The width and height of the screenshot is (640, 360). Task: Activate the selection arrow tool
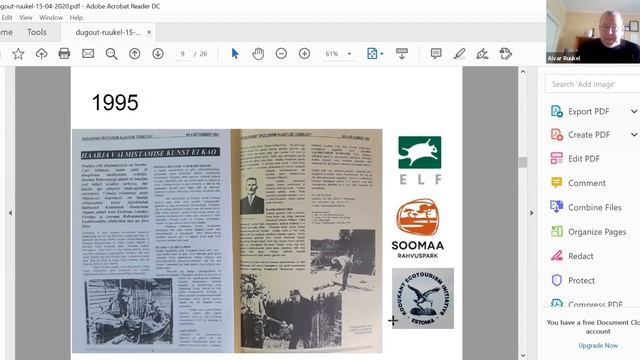[x=235, y=53]
